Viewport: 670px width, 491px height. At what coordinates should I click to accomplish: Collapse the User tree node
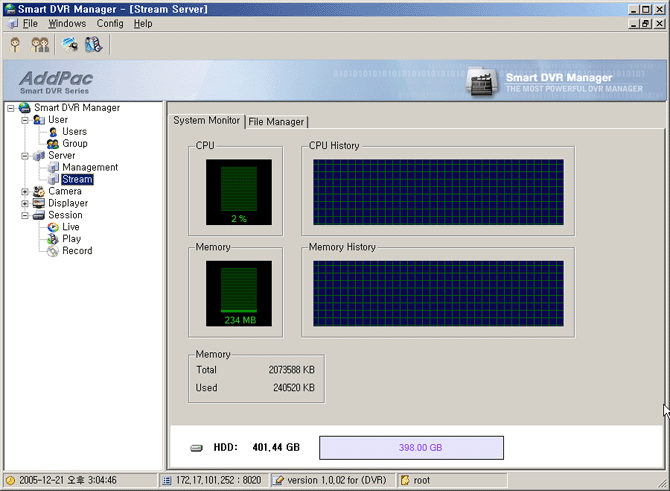pyautogui.click(x=25, y=120)
